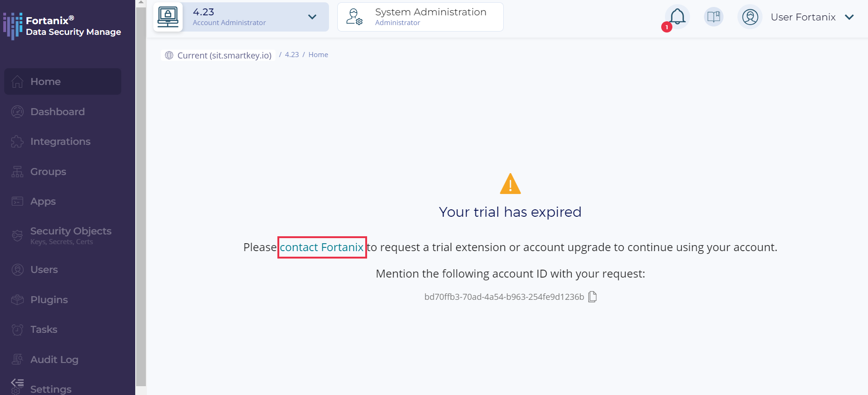Open the documentation book icon
This screenshot has width=868, height=395.
click(713, 17)
